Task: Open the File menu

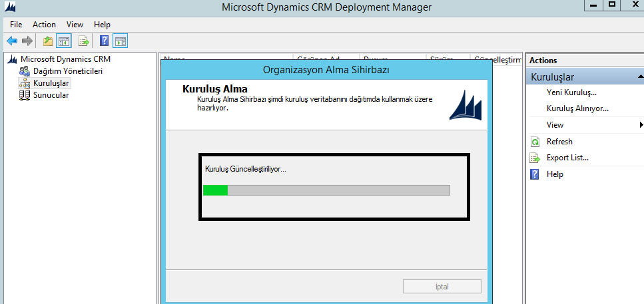Action: click(x=16, y=25)
